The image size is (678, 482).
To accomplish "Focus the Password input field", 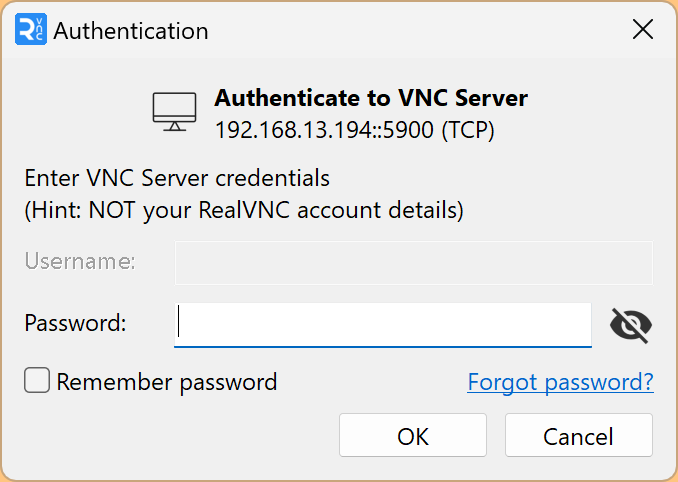I will pyautogui.click(x=383, y=323).
